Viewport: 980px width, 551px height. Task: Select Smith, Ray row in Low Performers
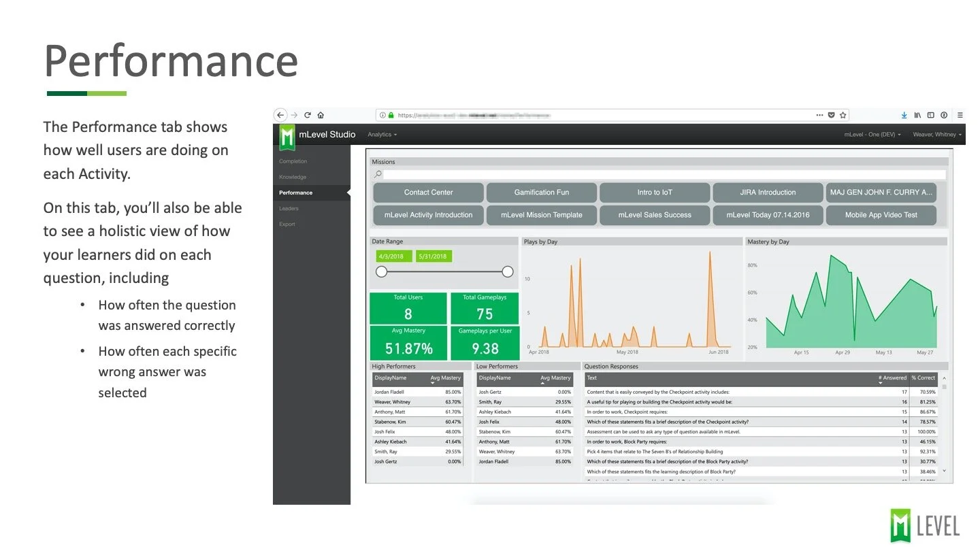[524, 402]
